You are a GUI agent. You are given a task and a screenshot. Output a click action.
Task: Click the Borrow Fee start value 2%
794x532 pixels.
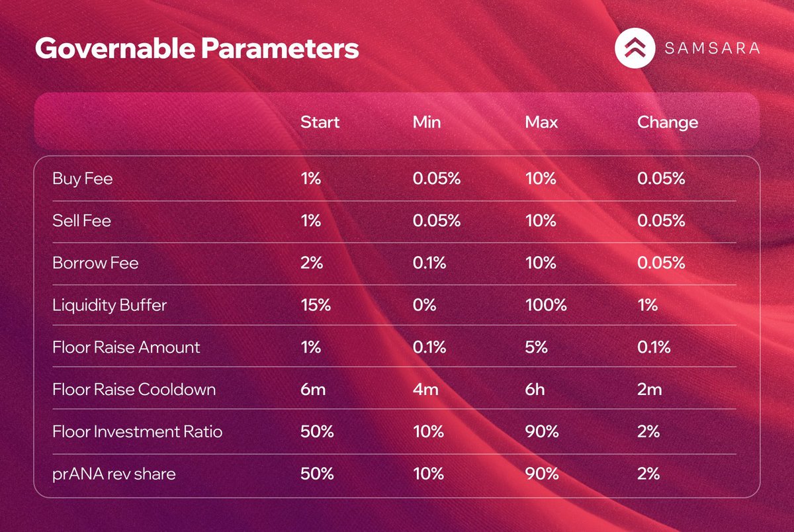[311, 263]
